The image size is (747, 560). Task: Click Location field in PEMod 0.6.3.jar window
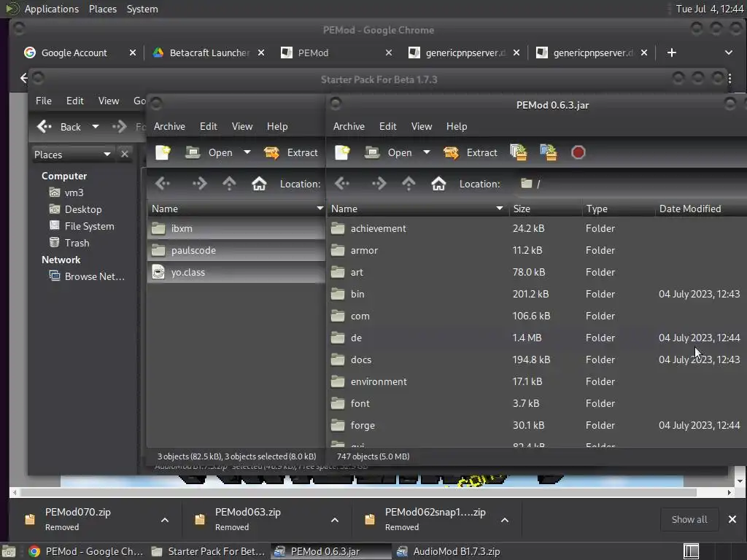pos(631,184)
